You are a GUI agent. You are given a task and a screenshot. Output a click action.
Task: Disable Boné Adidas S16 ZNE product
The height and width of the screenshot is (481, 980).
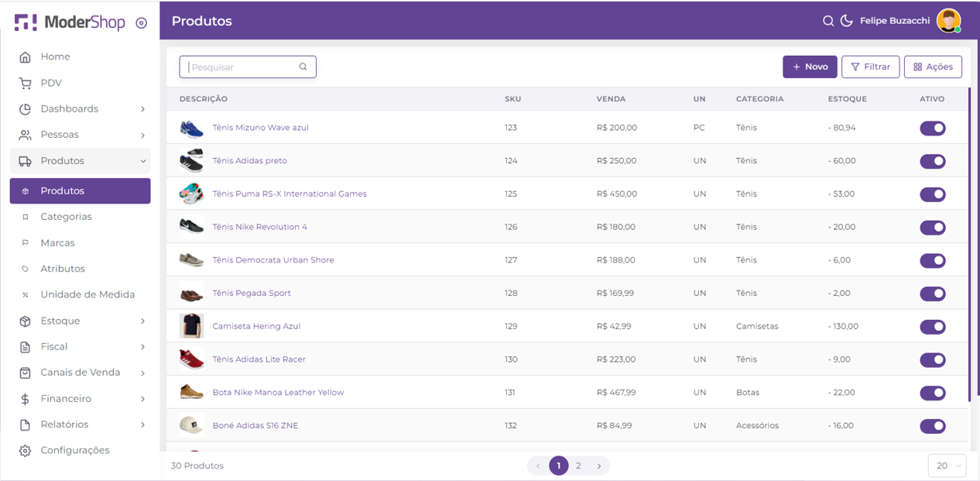point(932,426)
